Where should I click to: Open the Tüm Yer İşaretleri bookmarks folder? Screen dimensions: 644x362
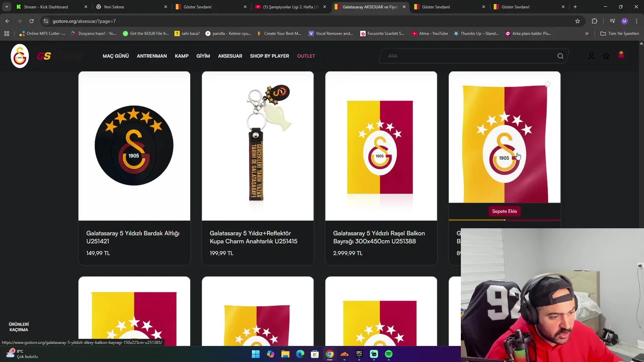[x=619, y=33]
